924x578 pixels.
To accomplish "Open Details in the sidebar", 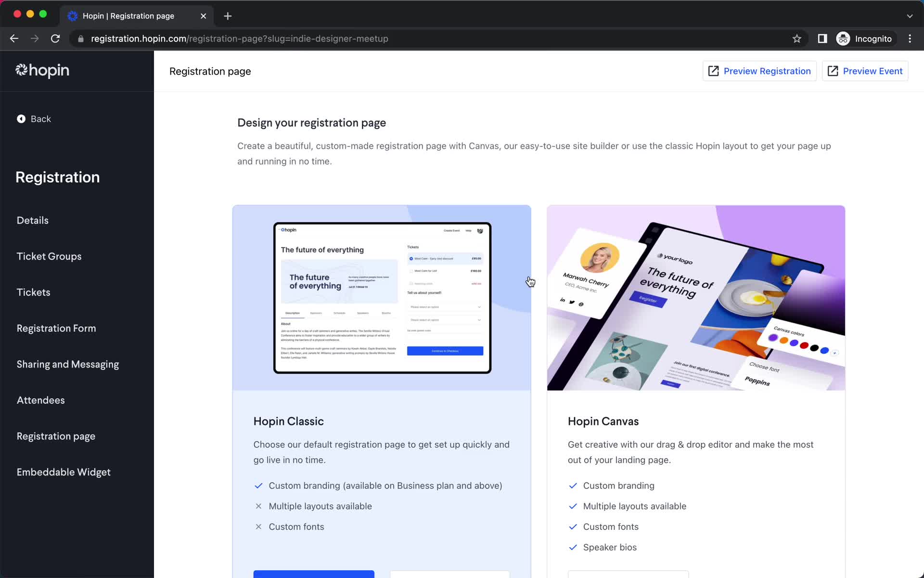I will pyautogui.click(x=33, y=220).
